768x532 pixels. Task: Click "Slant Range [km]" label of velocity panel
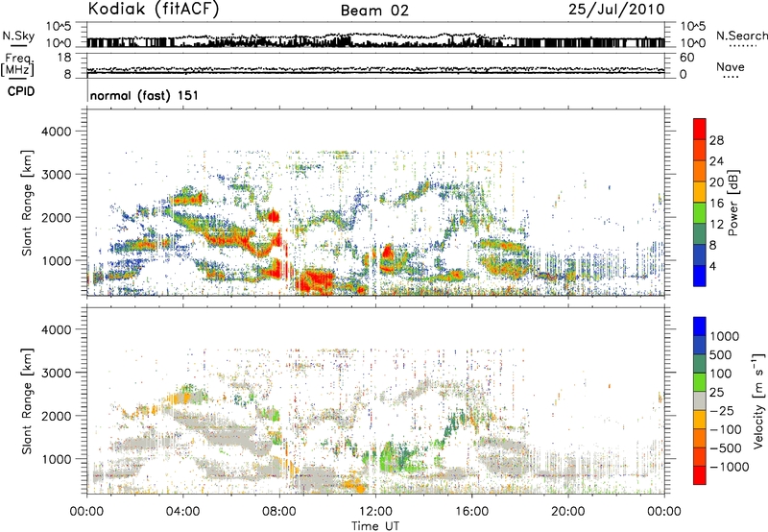(27, 401)
